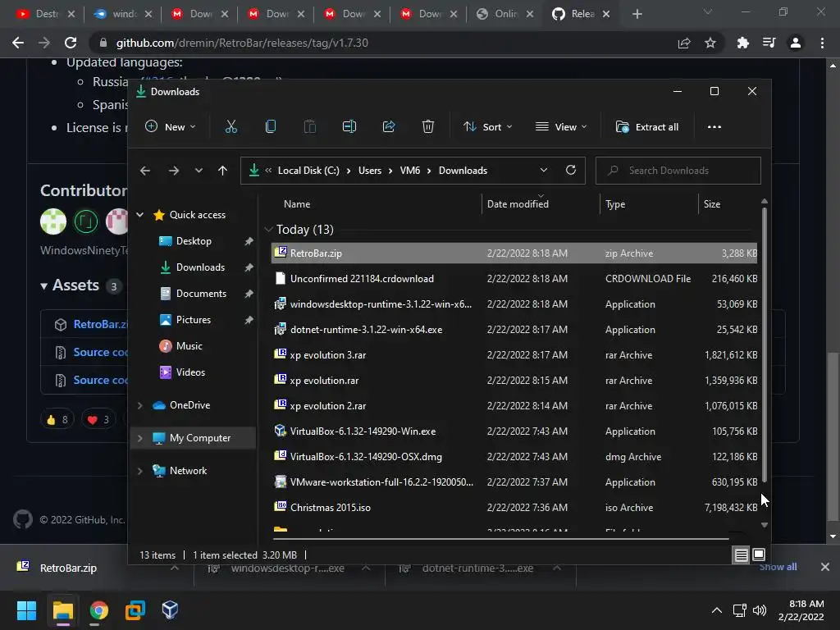Expand My Computer tree node
The height and width of the screenshot is (630, 840).
(139, 438)
